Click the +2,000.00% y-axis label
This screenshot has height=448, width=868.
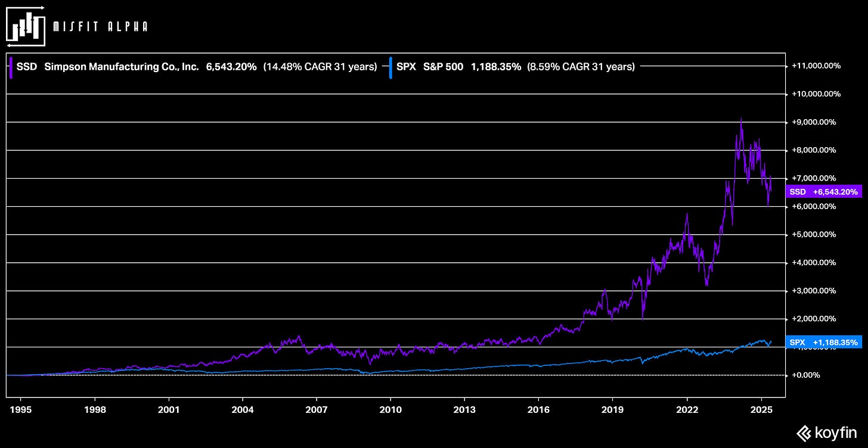[x=814, y=319]
